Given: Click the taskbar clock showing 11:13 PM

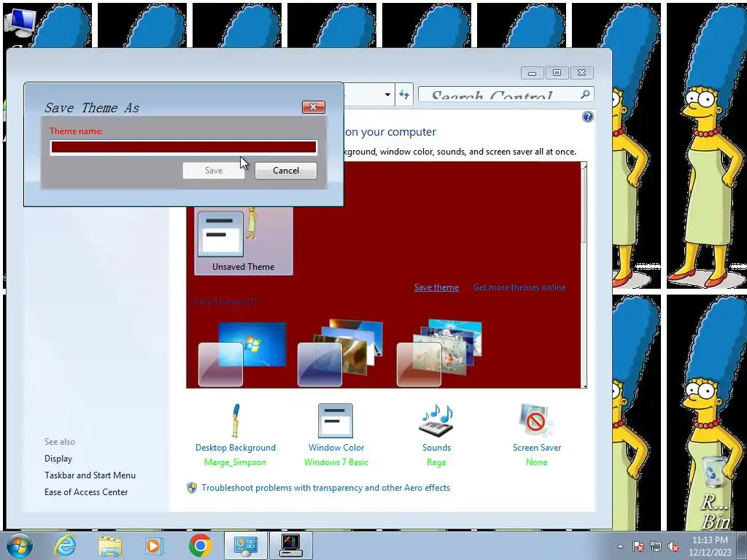Looking at the screenshot, I should tap(710, 546).
